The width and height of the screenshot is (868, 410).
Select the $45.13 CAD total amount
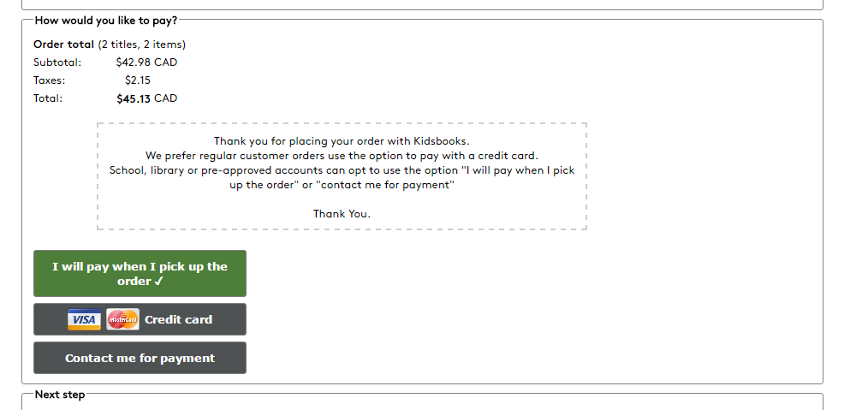[x=146, y=98]
